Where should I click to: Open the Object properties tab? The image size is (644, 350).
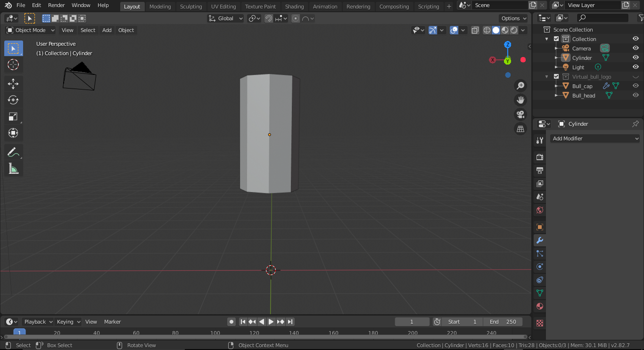click(x=540, y=227)
